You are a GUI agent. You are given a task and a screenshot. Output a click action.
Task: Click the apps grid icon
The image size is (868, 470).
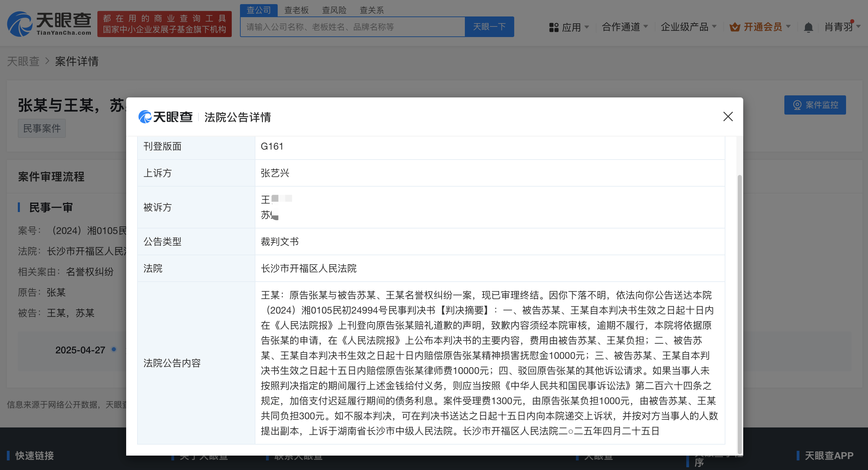point(554,27)
